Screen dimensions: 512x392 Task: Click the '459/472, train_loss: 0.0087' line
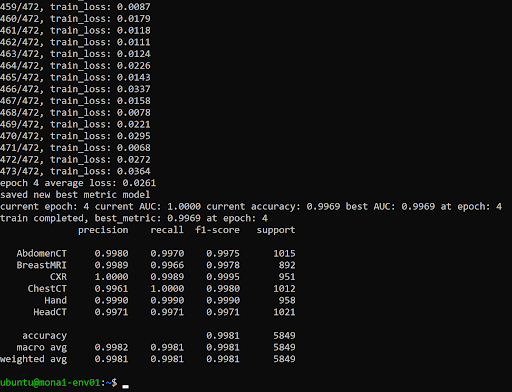(75, 7)
